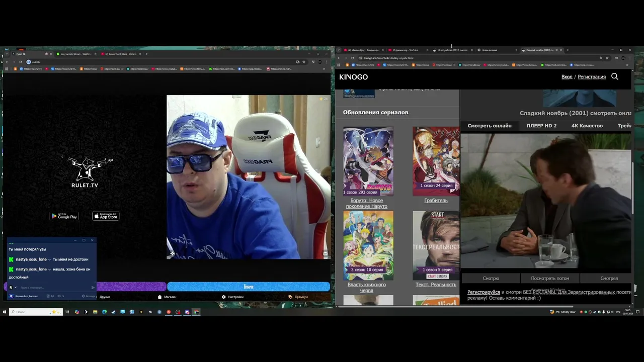Open Власть книжного червя poster
The height and width of the screenshot is (362, 644).
point(368,245)
